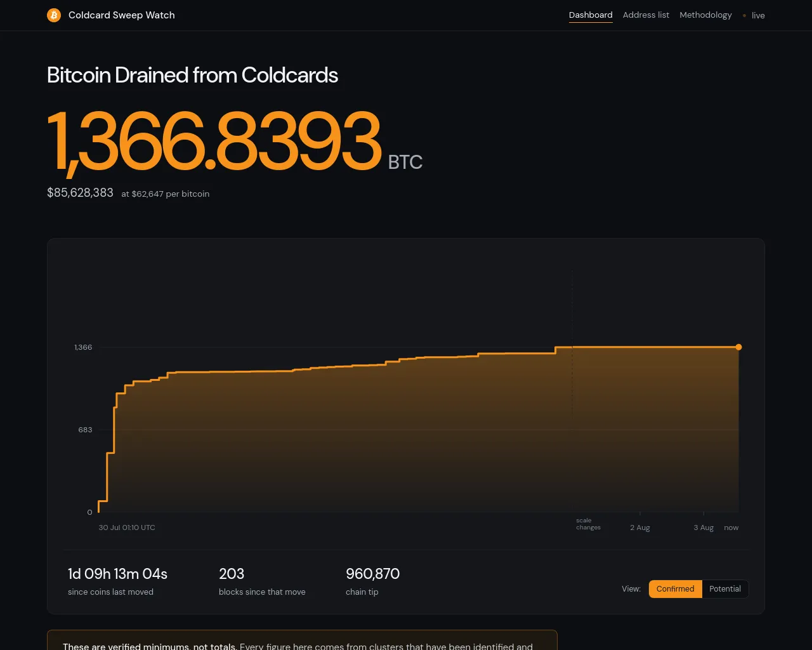
Task: Click the orange Bitcoin logo icon
Action: click(x=54, y=15)
